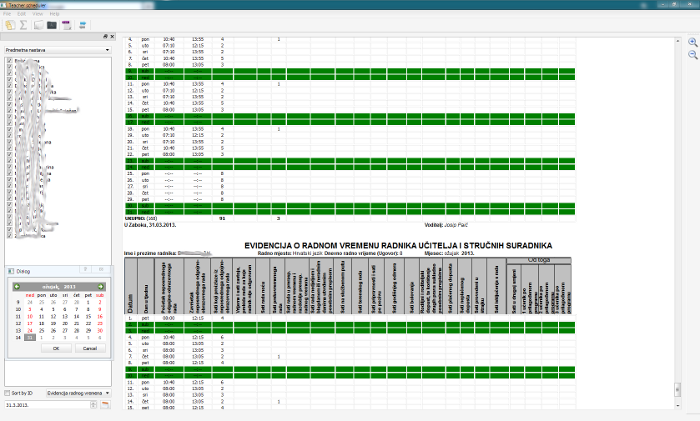Zoom out of the report preview
The height and width of the screenshot is (421, 700).
692,54
